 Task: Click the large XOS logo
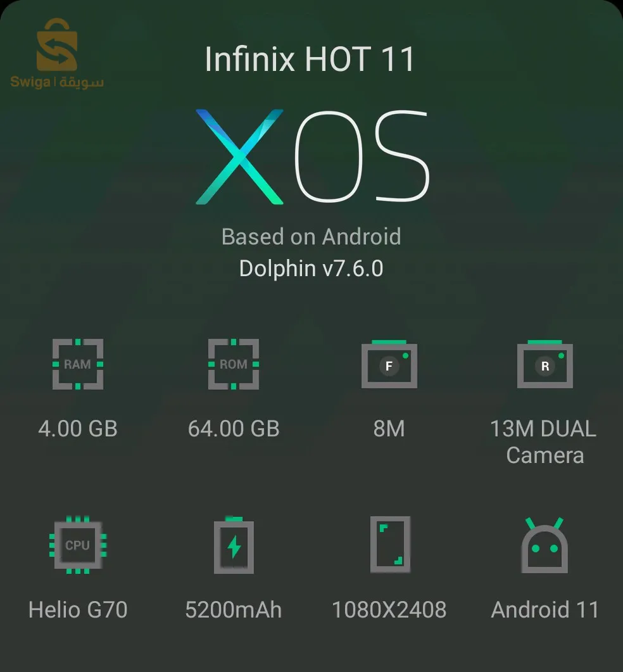pos(312,156)
